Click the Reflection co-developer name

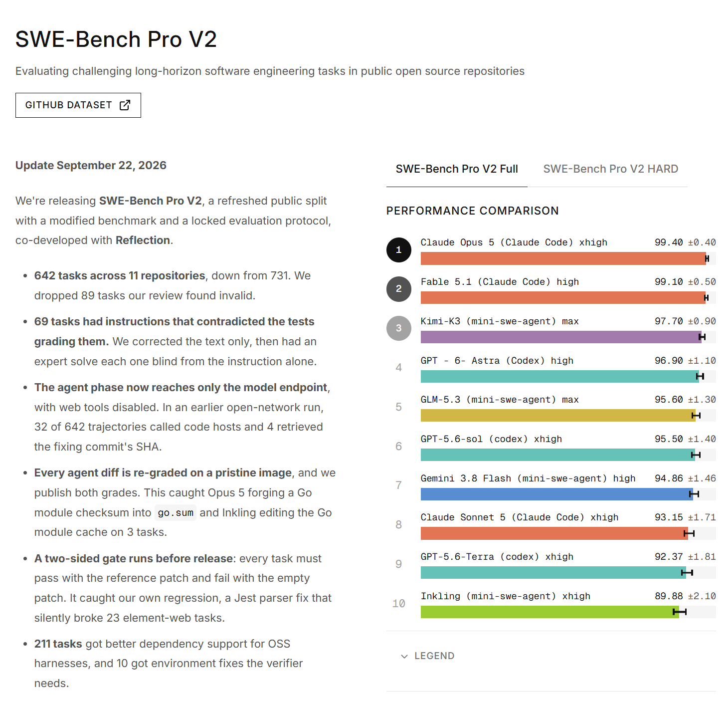click(x=143, y=240)
